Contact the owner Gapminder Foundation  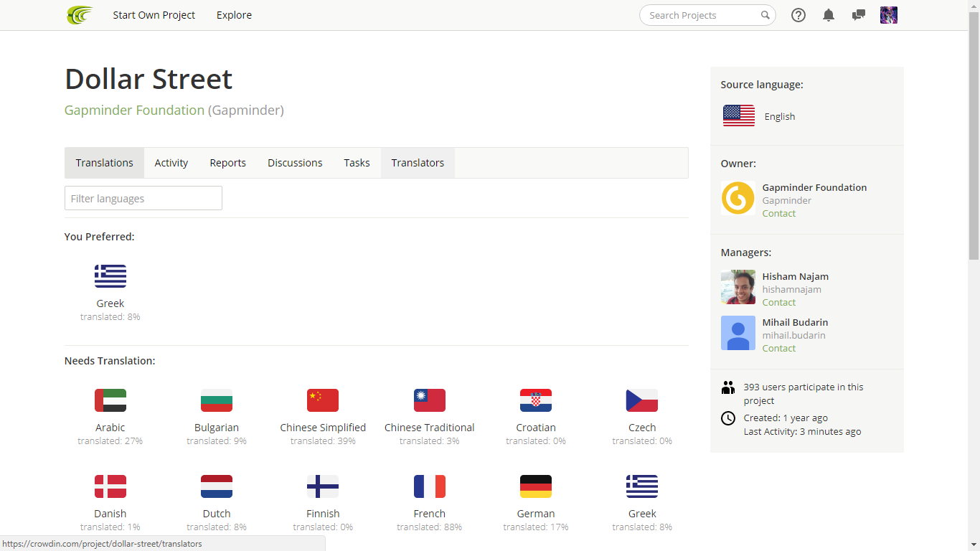[779, 213]
